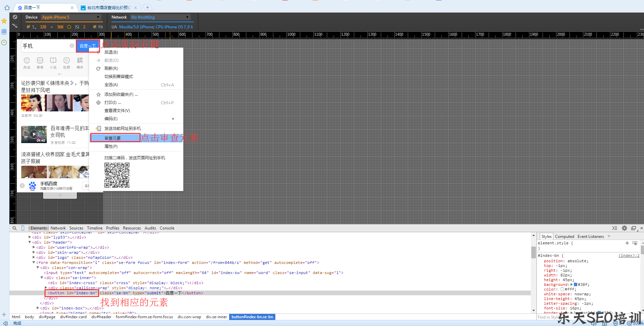Image resolution: width=644 pixels, height=326 pixels.
Task: Toggle device mode with the phone icon
Action: coord(23,228)
